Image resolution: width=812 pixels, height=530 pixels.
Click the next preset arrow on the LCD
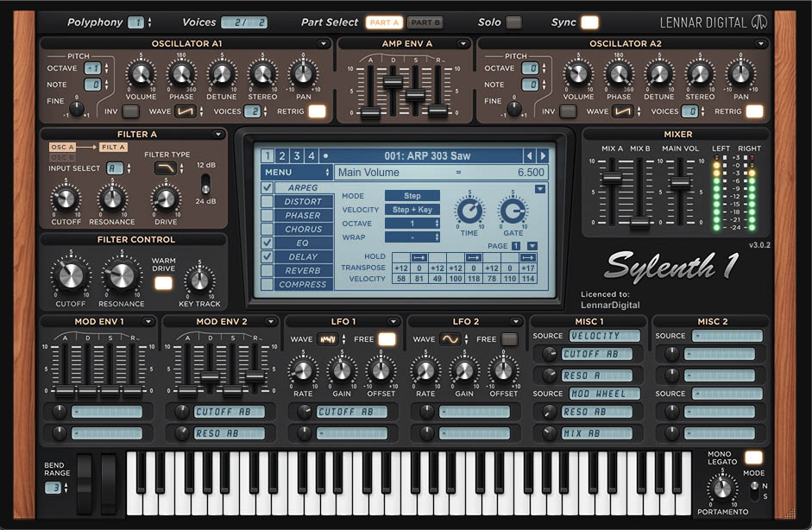[x=541, y=155]
